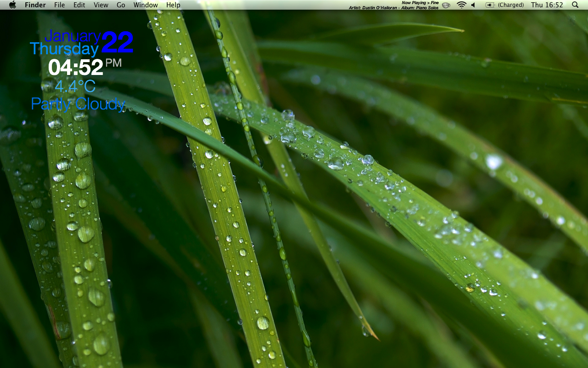Open the Wi-Fi status menu
Viewport: 588px width, 368px height.
[x=461, y=5]
